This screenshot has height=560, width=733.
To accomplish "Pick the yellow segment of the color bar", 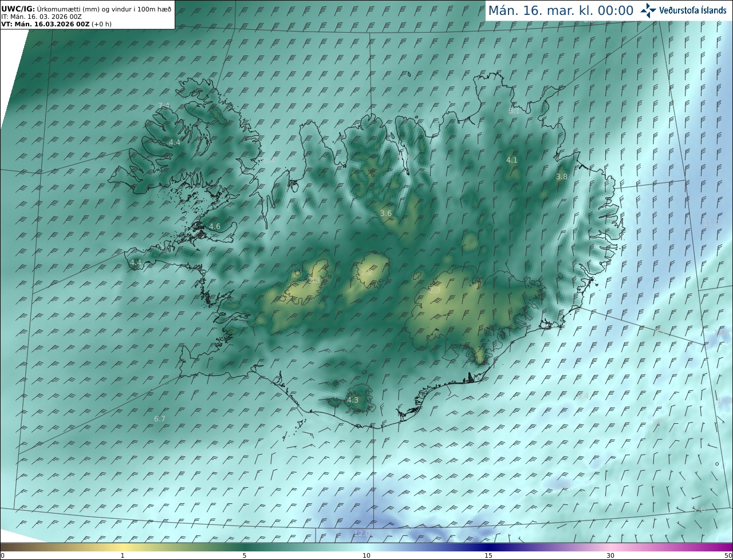I will point(123,547).
